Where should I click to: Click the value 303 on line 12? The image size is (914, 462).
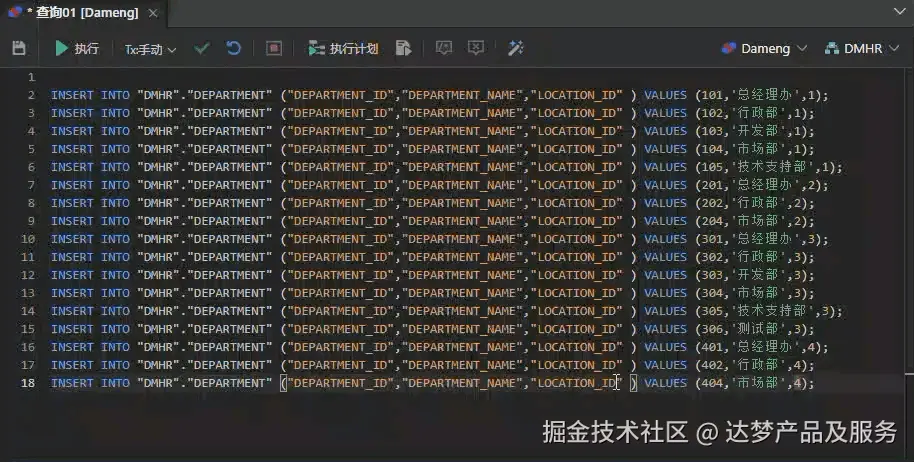tap(712, 275)
